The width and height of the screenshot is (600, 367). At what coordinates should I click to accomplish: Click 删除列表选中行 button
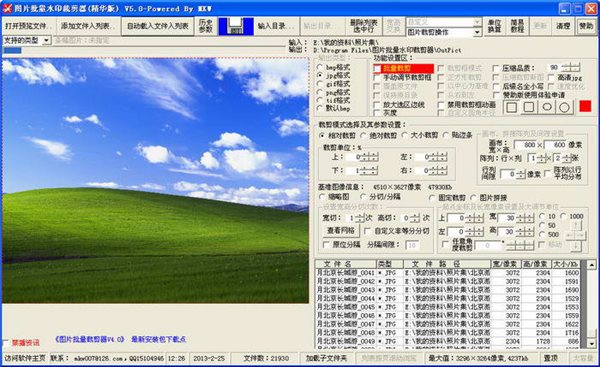364,26
